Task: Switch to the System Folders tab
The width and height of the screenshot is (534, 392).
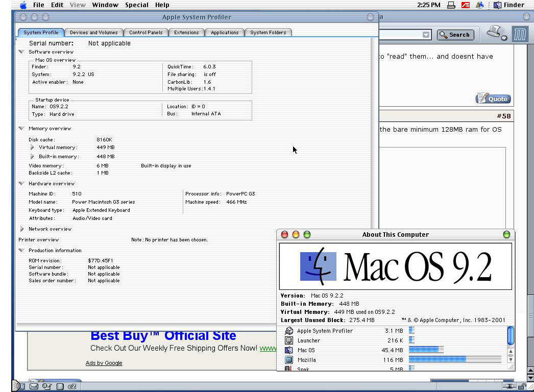Action: click(x=268, y=32)
